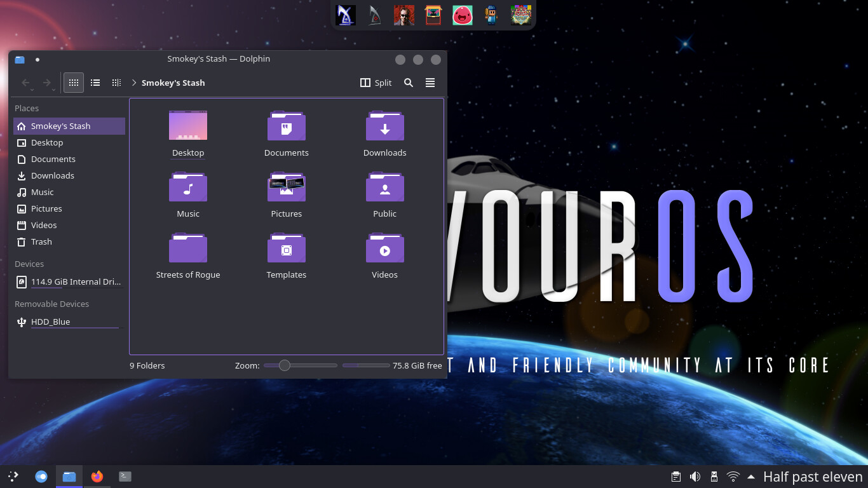
Task: Open Desktop in Places sidebar
Action: (x=69, y=142)
